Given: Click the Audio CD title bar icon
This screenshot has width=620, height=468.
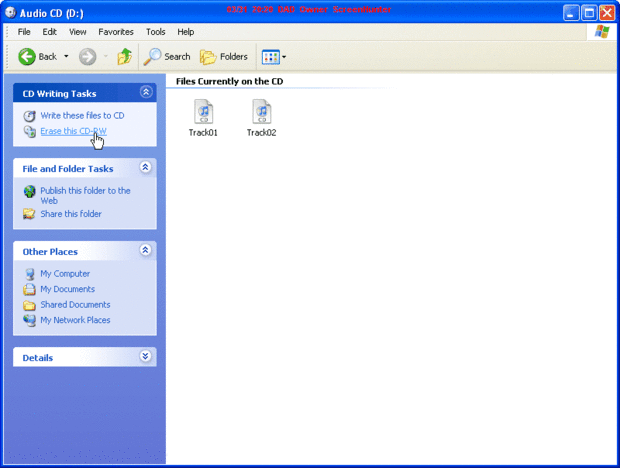Looking at the screenshot, I should tap(10, 13).
